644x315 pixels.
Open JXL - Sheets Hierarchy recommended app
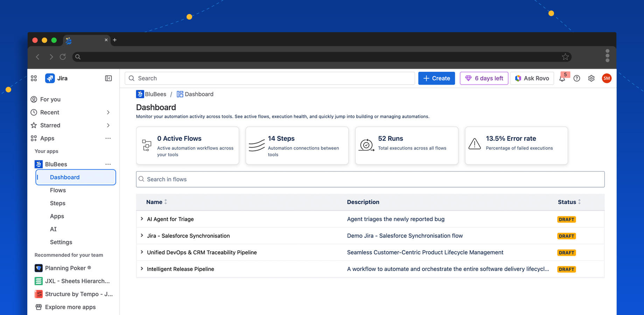(x=77, y=281)
